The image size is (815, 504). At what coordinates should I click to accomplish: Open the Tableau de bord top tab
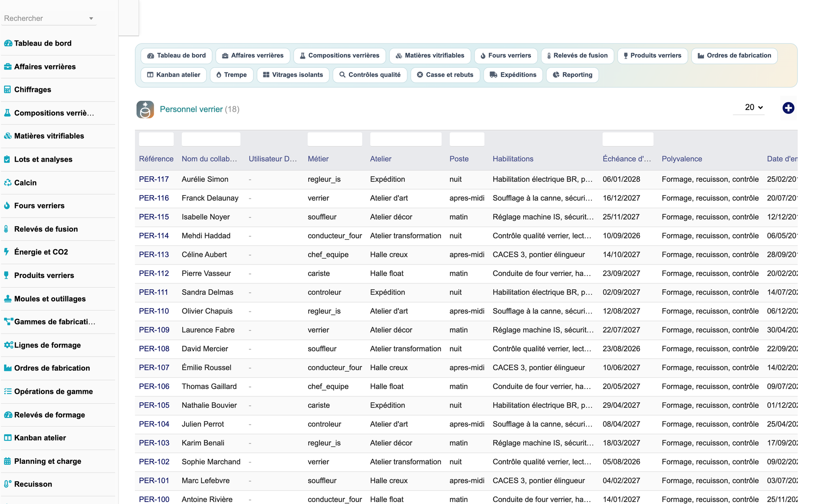point(176,56)
